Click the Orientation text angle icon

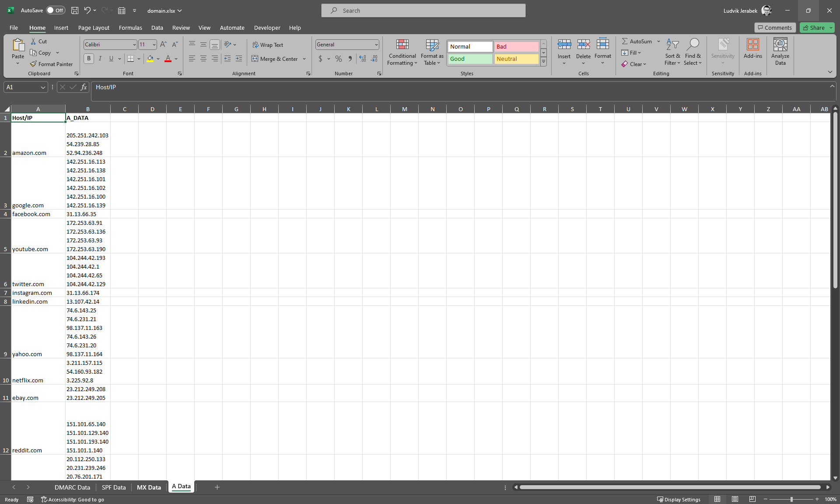point(227,44)
